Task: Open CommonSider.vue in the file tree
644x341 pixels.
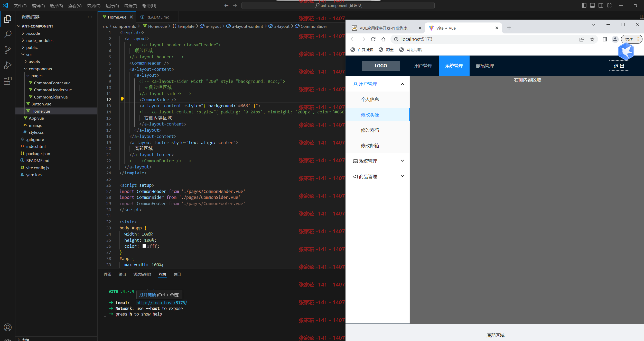Action: [51, 97]
